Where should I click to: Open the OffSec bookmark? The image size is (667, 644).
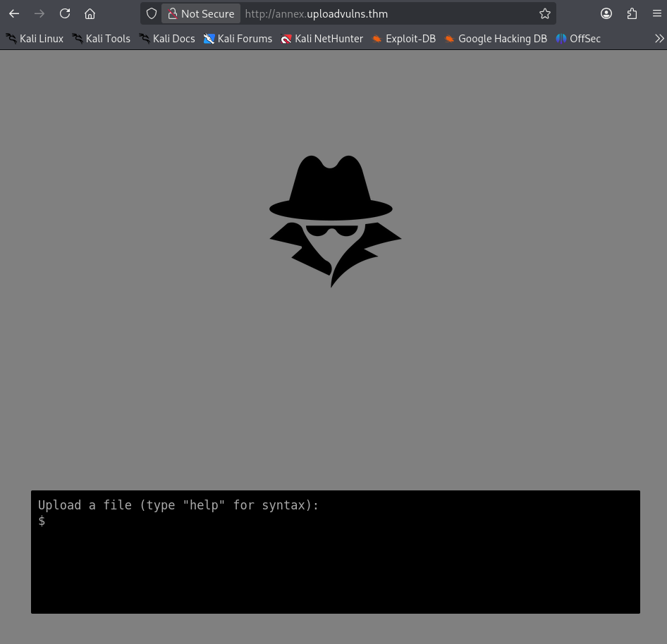point(579,39)
